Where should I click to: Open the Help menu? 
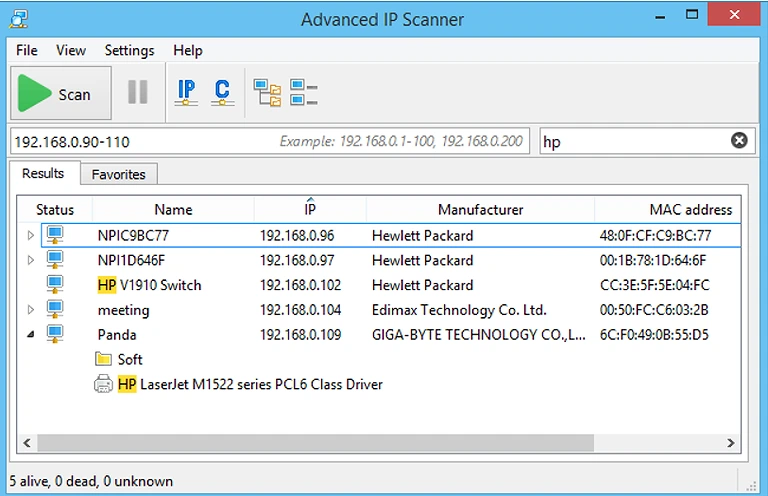[x=188, y=50]
